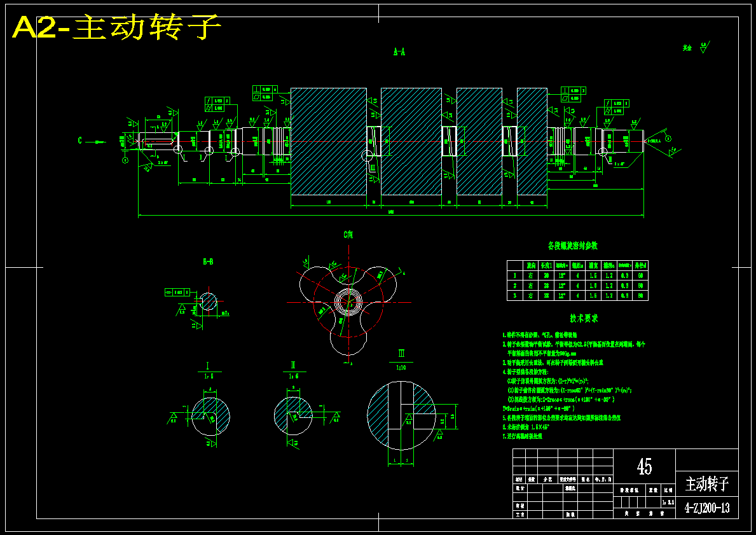Click the scale value "1:2.5" in title block

coord(668,502)
